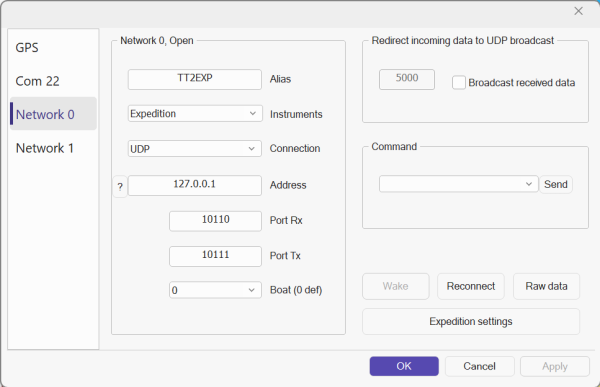This screenshot has width=600, height=387.
Task: Open the Raw data view
Action: [546, 286]
